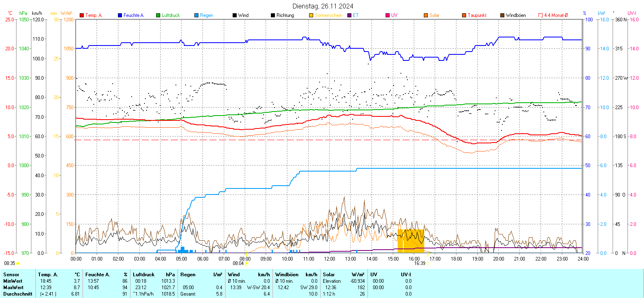The image size is (644, 298).
Task: Select the pink UV legend square
Action: coord(388,15)
